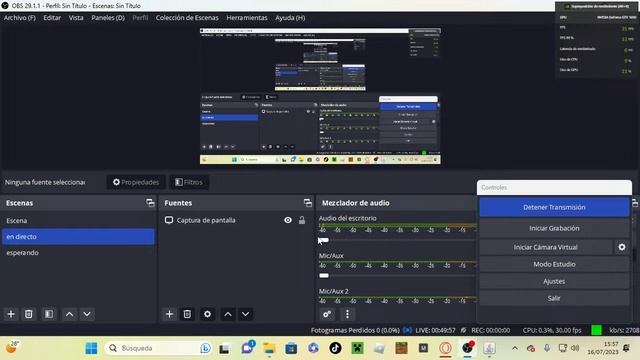
Task: Click the Fotogramas Perdidos status text
Action: [355, 330]
